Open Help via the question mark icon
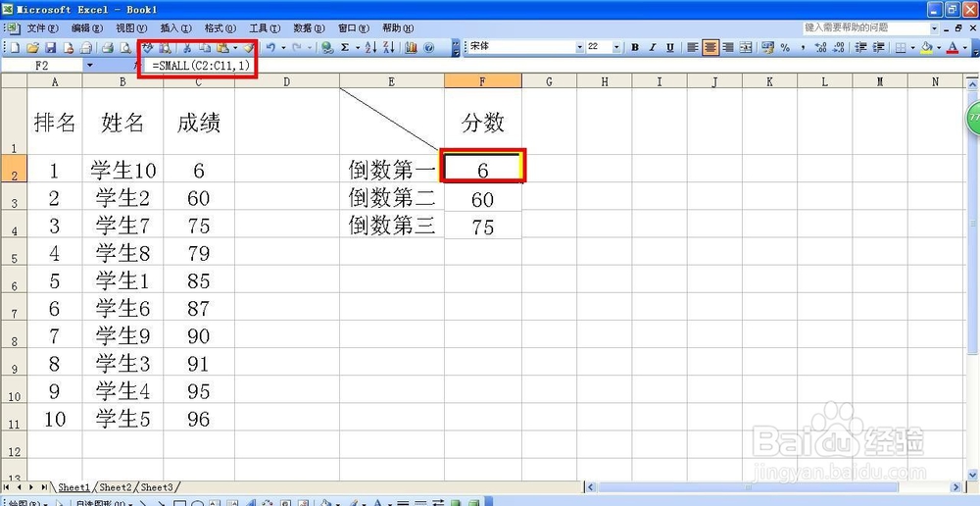The image size is (980, 506). [429, 47]
